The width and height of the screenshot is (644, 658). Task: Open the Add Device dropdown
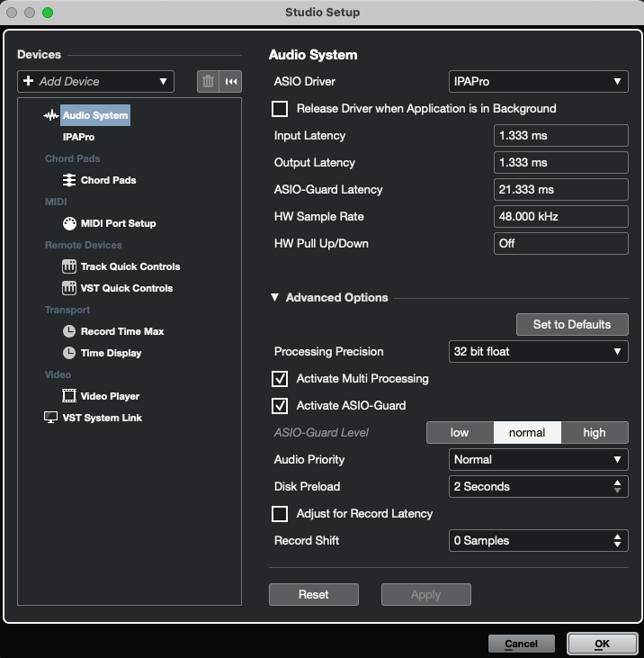[95, 81]
